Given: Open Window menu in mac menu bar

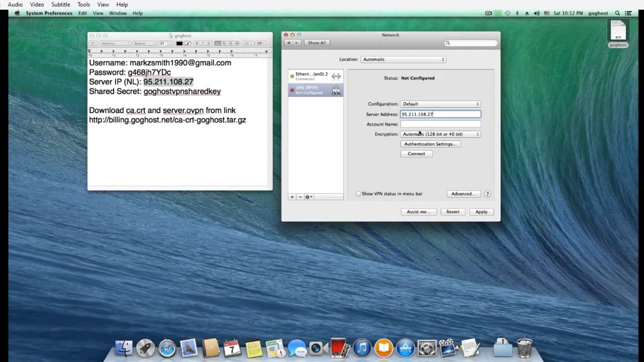Looking at the screenshot, I should 118,13.
